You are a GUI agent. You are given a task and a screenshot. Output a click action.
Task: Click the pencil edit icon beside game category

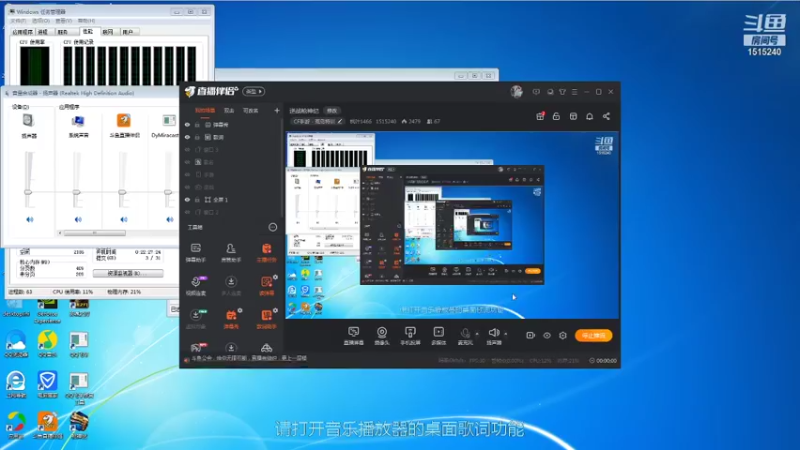coord(340,121)
